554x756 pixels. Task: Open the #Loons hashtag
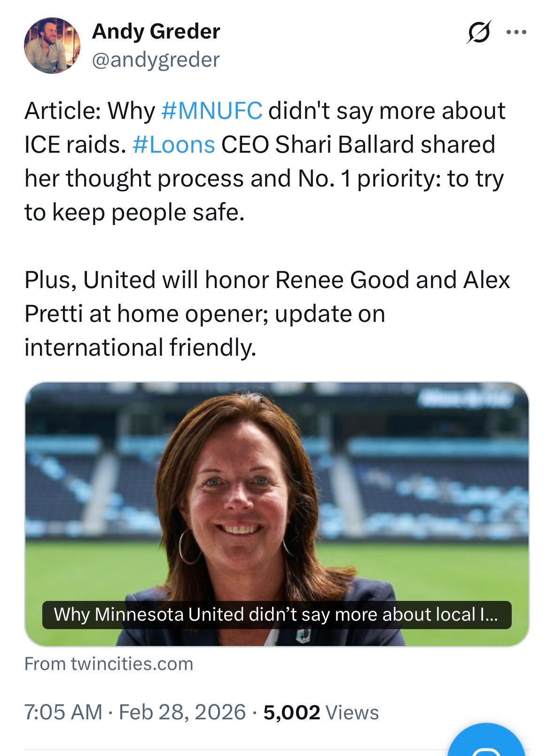(x=174, y=145)
